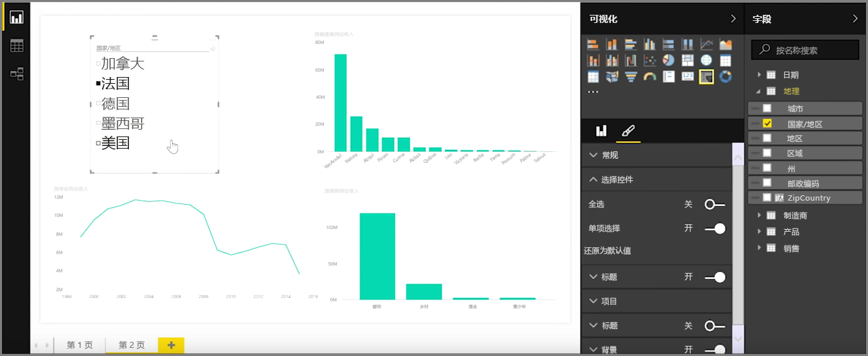Select the 123 card visual

[x=688, y=77]
